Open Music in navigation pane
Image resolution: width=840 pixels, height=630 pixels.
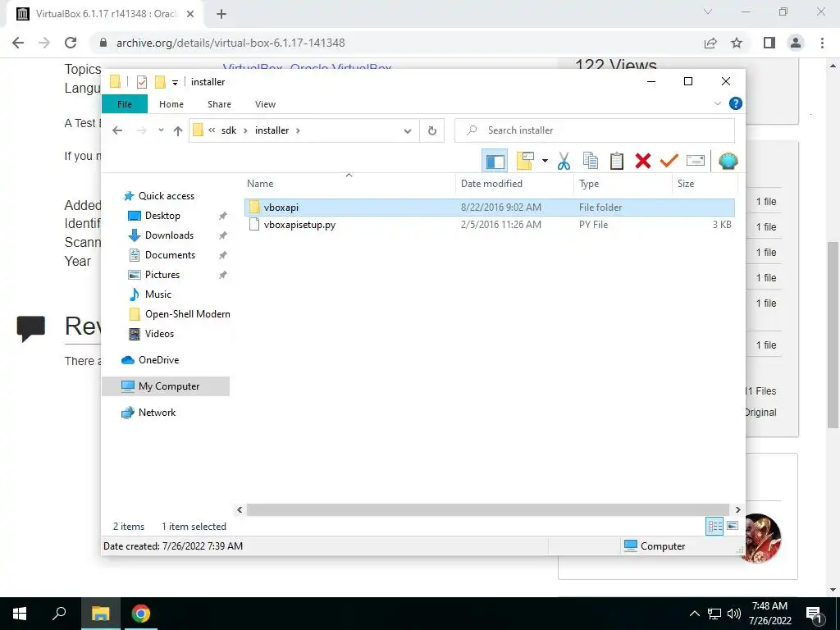tap(158, 294)
